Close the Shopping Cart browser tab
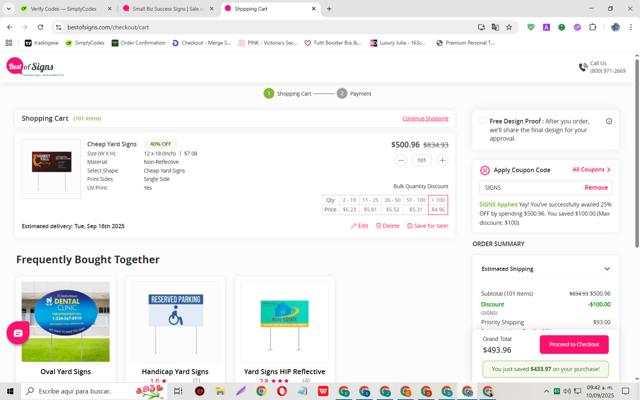 [x=313, y=9]
